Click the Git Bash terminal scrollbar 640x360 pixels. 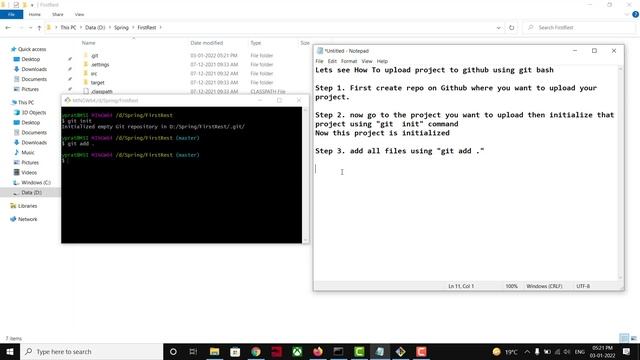(305, 175)
